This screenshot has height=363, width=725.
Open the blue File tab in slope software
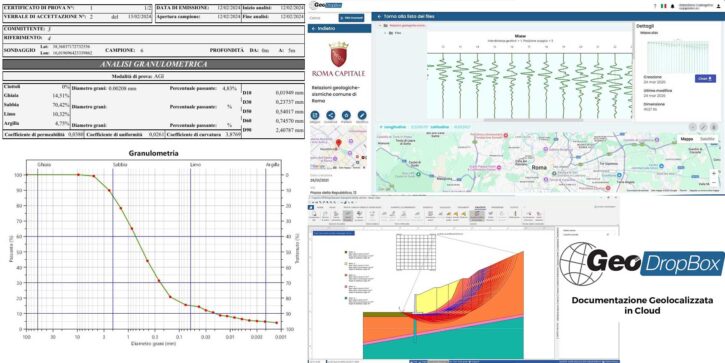click(312, 208)
